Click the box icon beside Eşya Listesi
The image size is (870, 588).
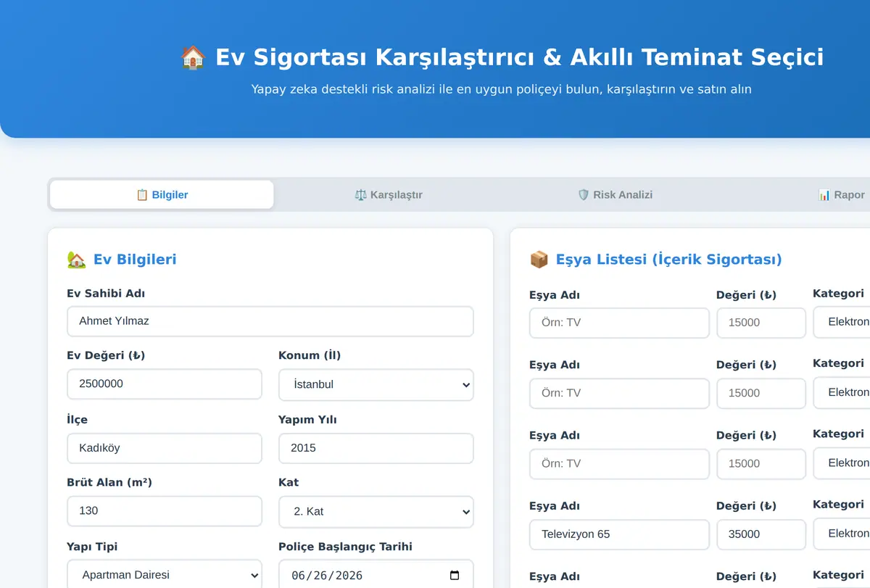[x=539, y=260]
